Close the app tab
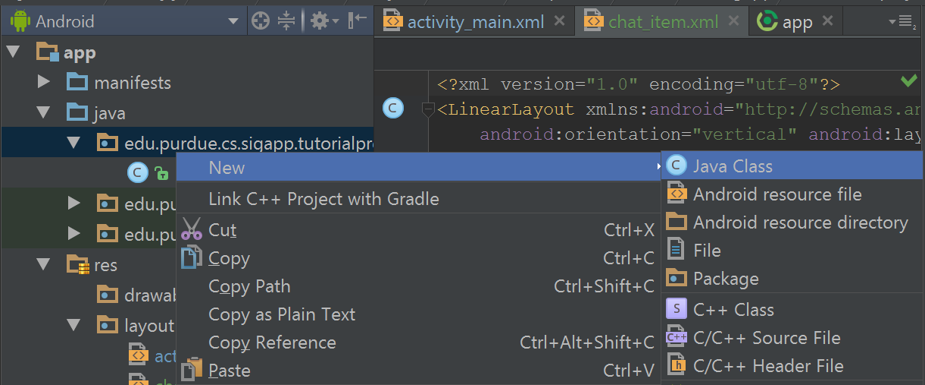Viewport: 925px width, 385px height. [x=828, y=21]
